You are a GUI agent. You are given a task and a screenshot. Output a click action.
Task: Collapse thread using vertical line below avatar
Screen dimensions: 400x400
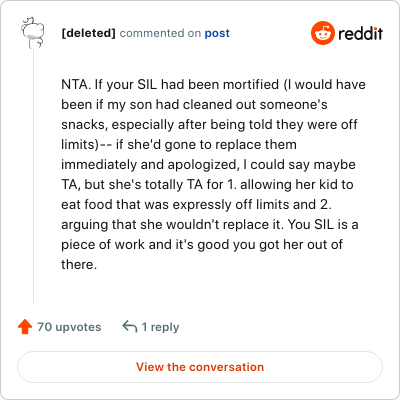tap(33, 176)
